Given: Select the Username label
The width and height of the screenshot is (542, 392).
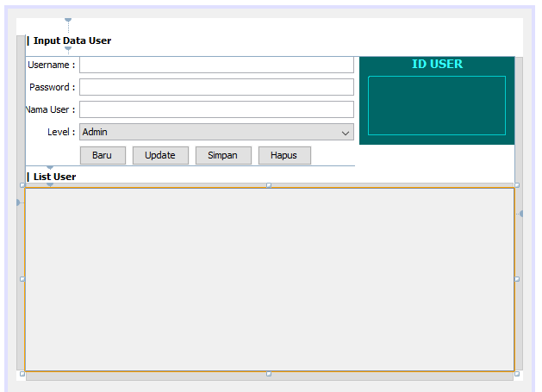Looking at the screenshot, I should (51, 65).
